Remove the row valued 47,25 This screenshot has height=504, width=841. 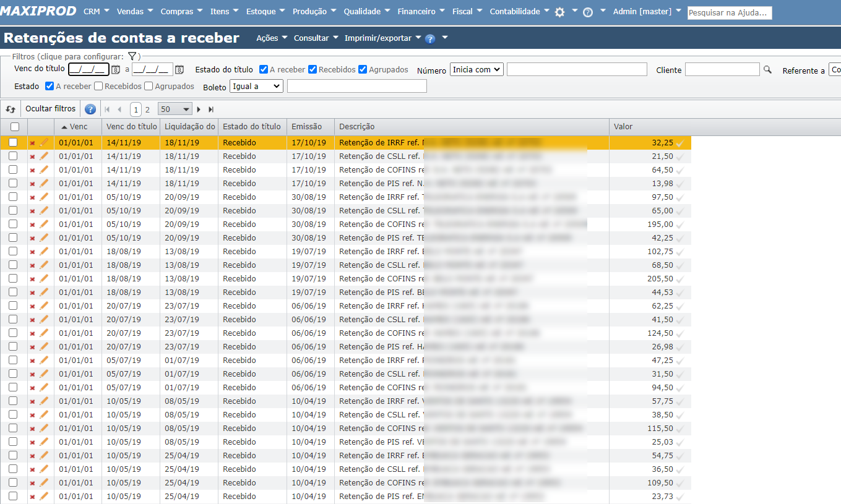coord(32,361)
